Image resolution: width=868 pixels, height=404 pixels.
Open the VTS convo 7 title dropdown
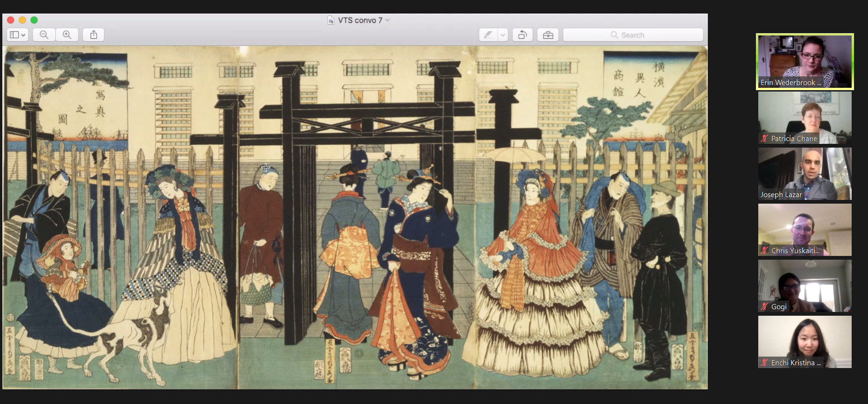click(388, 20)
